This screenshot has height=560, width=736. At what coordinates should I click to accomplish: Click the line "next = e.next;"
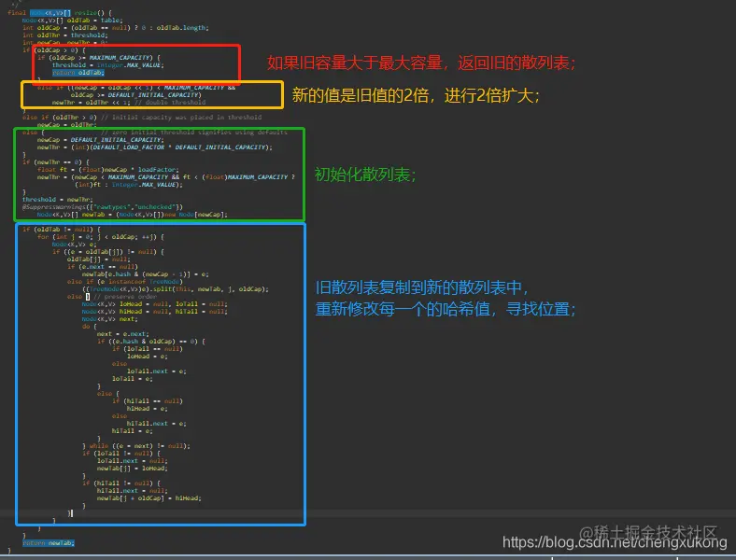(123, 334)
